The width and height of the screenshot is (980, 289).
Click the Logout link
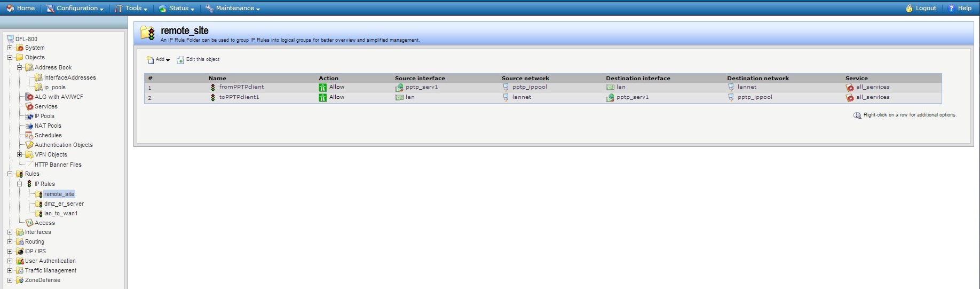(x=921, y=8)
